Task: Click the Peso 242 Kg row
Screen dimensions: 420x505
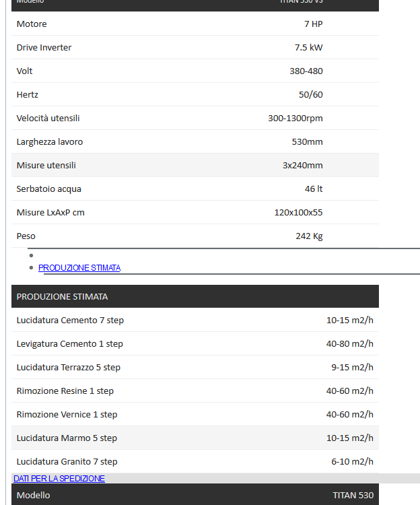Action: pos(195,236)
